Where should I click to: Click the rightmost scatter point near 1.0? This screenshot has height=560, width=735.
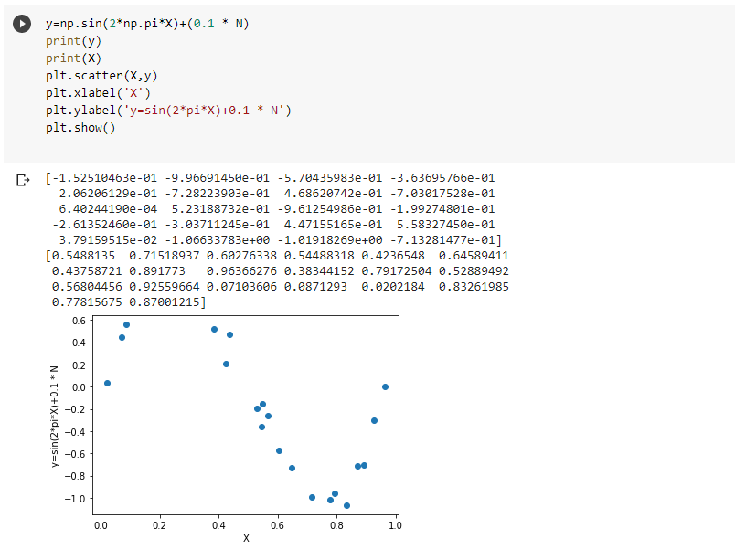(x=385, y=386)
